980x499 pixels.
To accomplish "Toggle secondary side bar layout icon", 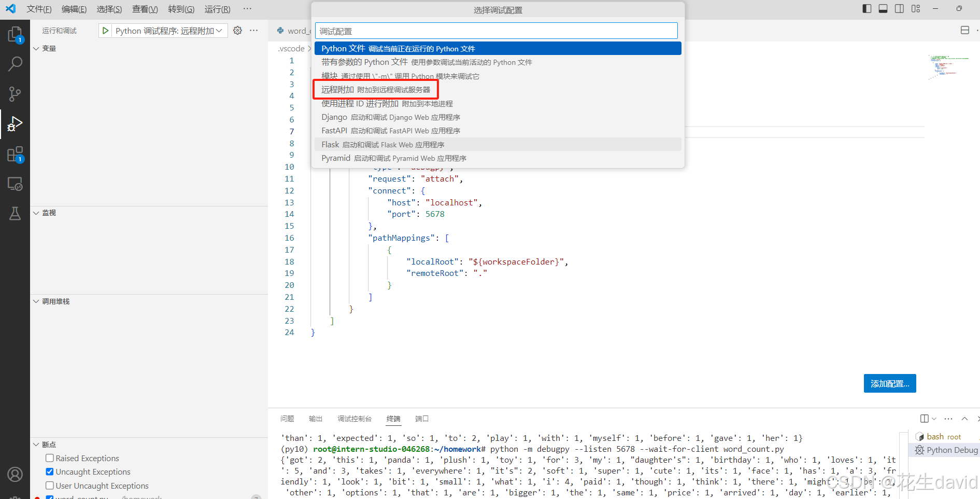I will [899, 9].
